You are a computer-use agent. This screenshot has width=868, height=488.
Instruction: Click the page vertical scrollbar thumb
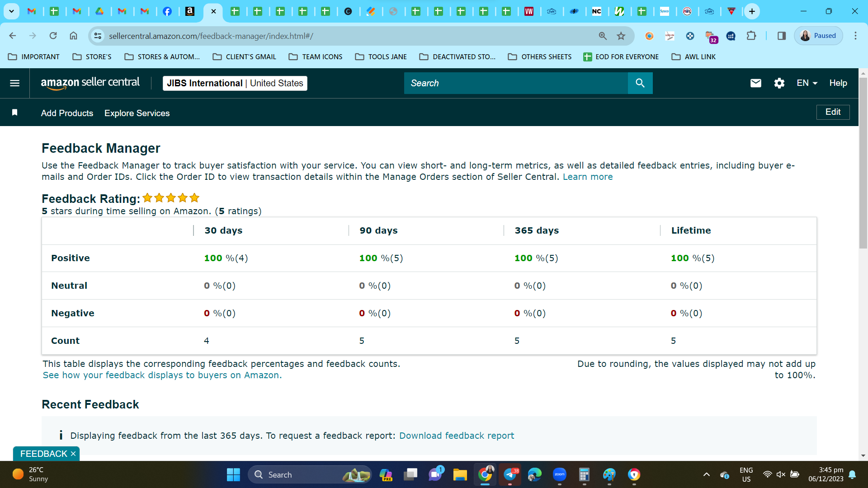click(863, 163)
